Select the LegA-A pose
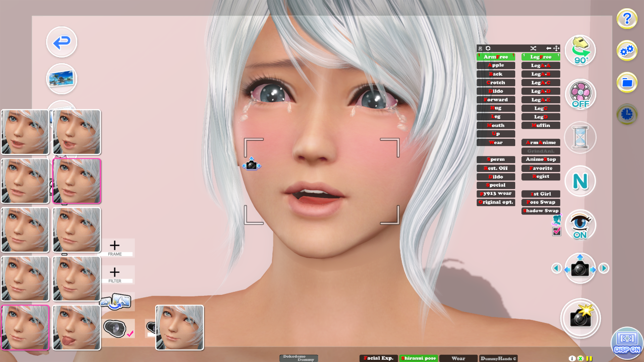Viewport: 644px width, 362px height. (541, 65)
